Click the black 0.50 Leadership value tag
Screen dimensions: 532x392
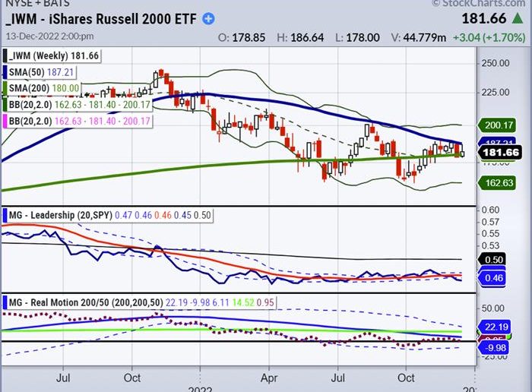492,259
